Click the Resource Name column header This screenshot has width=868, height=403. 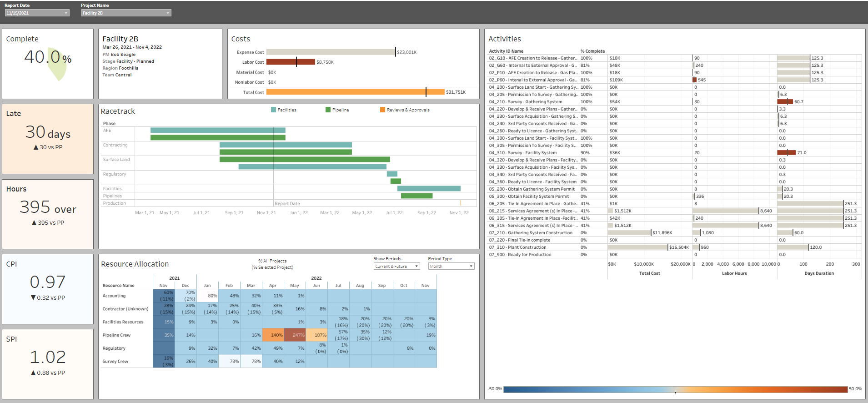point(118,286)
